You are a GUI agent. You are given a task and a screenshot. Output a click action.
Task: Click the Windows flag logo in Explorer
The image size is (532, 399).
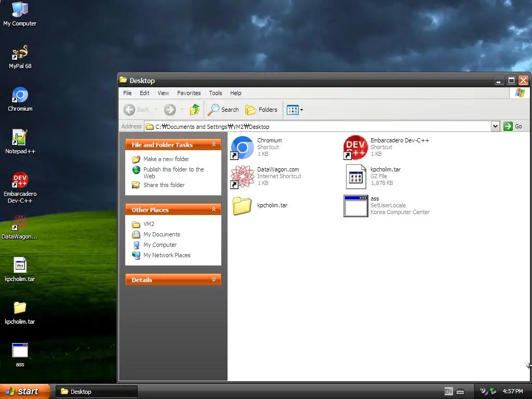(x=520, y=93)
